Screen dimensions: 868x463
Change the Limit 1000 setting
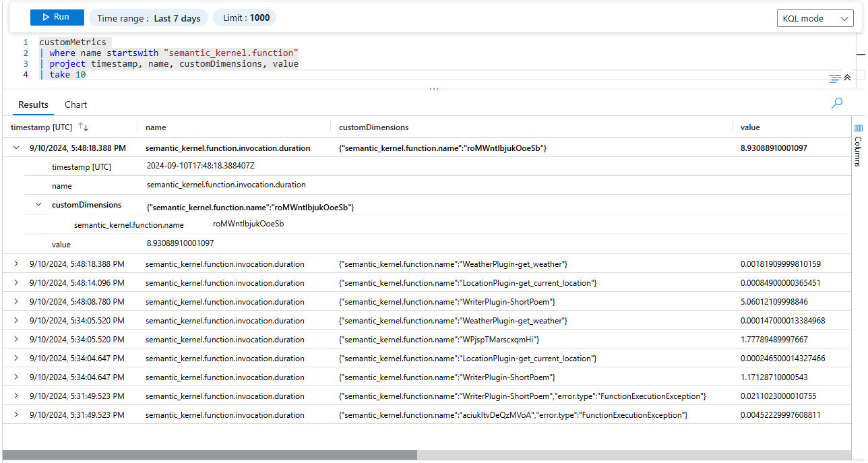coord(245,18)
